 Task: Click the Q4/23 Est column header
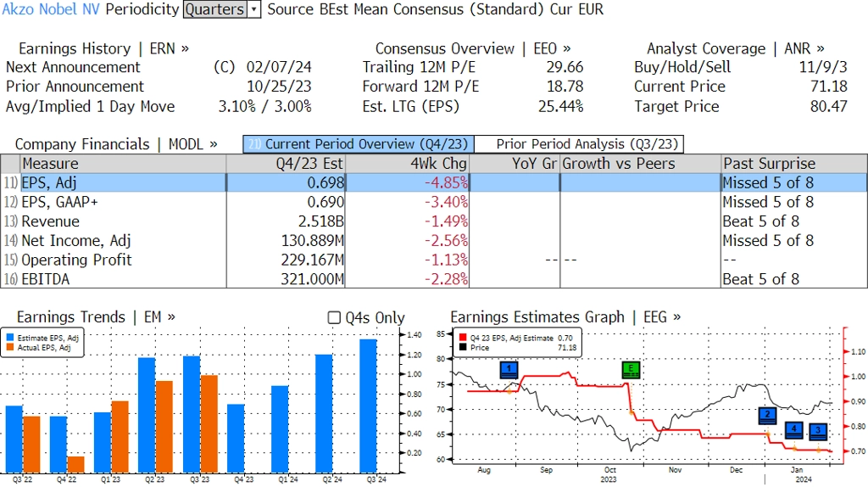tap(285, 164)
